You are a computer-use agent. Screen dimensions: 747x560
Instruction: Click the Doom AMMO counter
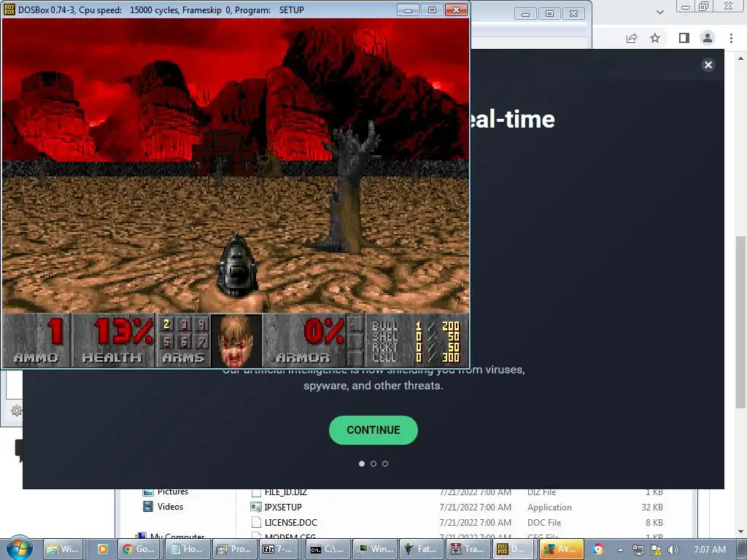click(x=36, y=340)
